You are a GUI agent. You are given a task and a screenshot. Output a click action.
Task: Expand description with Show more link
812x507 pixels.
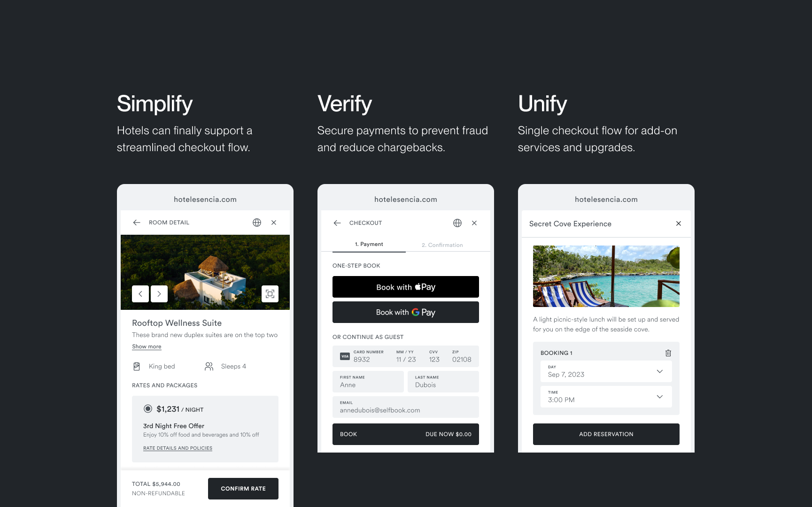[x=147, y=346]
